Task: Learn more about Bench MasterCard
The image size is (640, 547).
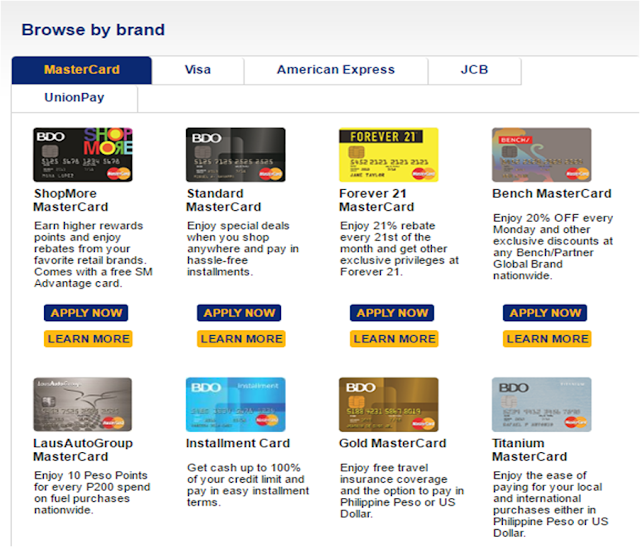Action: [547, 339]
